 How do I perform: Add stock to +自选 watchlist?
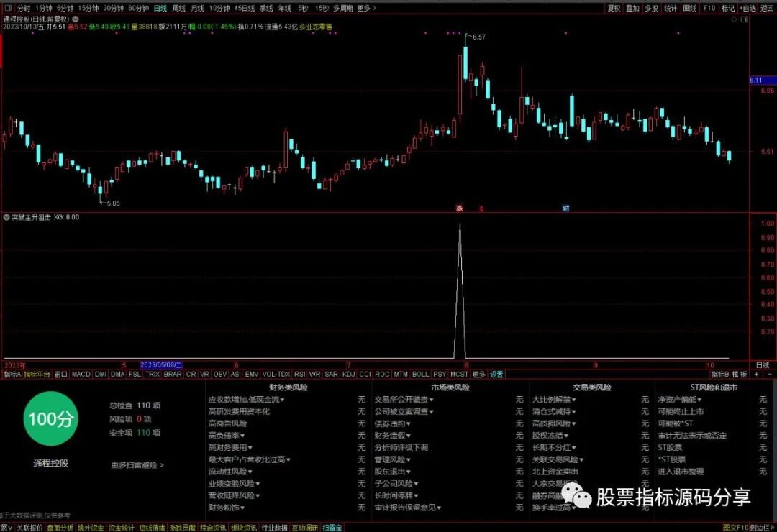748,9
